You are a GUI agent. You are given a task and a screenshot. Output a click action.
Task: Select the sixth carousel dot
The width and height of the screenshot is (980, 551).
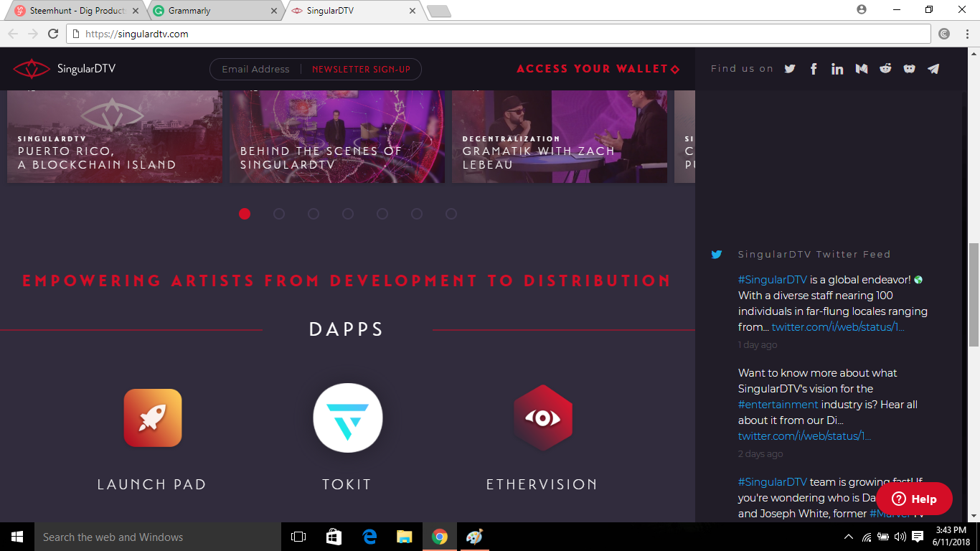pos(417,214)
